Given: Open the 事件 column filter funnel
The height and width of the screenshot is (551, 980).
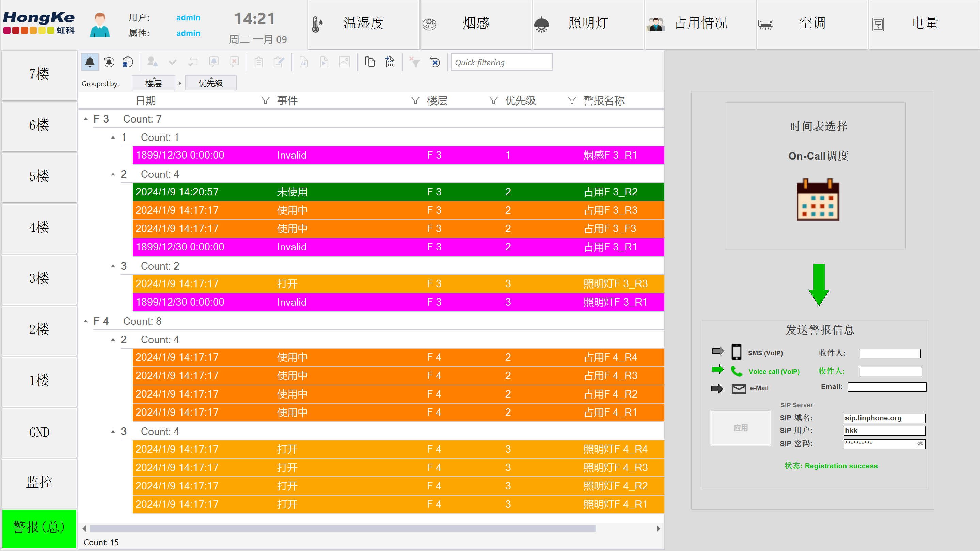Looking at the screenshot, I should (x=415, y=100).
